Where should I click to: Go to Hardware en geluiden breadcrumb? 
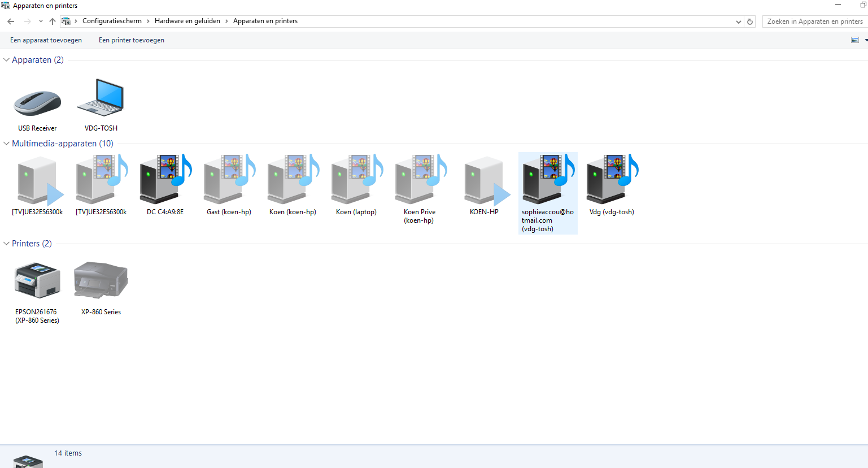[x=187, y=21]
